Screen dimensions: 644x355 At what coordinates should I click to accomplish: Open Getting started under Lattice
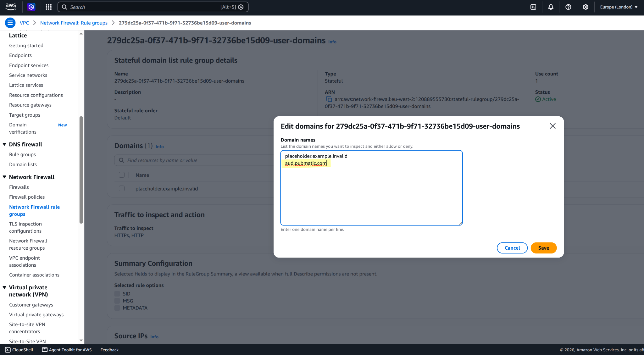26,46
